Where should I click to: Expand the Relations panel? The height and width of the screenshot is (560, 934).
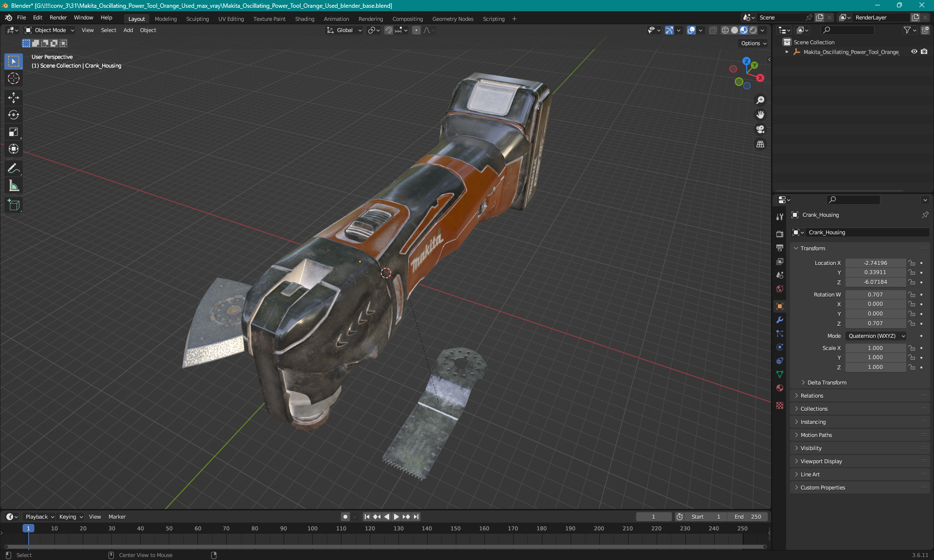(812, 396)
